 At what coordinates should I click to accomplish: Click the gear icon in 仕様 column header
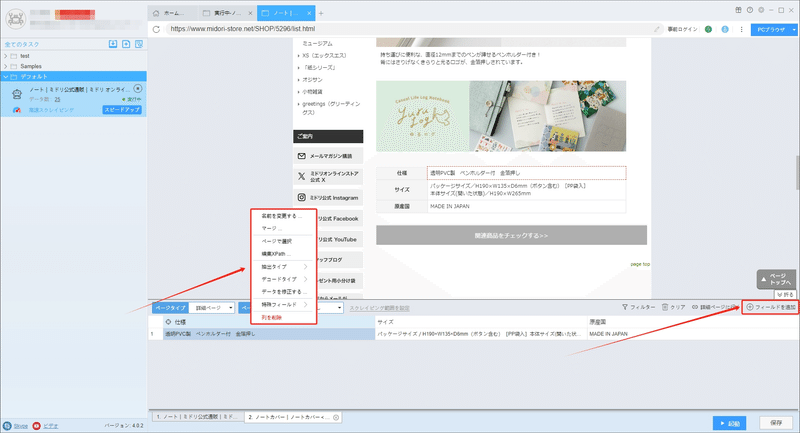(168, 322)
